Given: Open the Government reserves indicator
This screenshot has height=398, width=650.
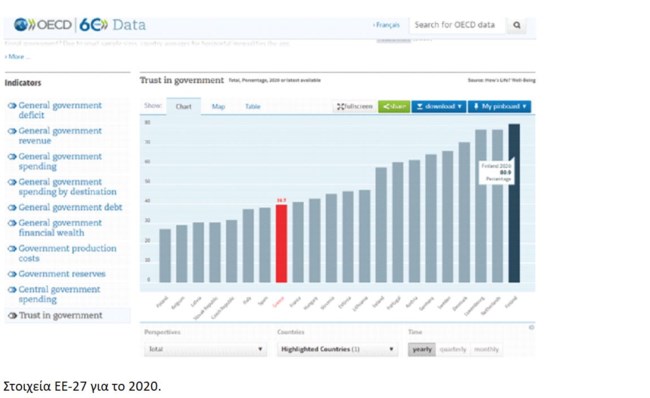Looking at the screenshot, I should 61,274.
